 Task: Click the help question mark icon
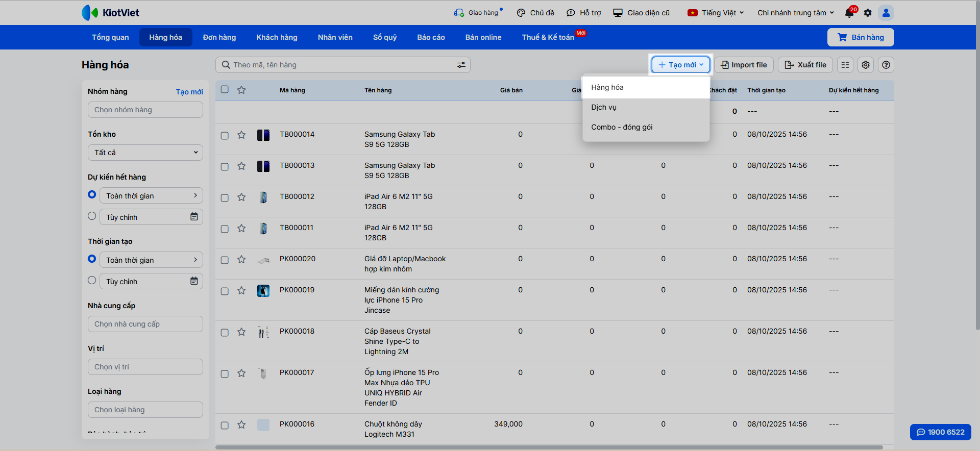(x=886, y=65)
